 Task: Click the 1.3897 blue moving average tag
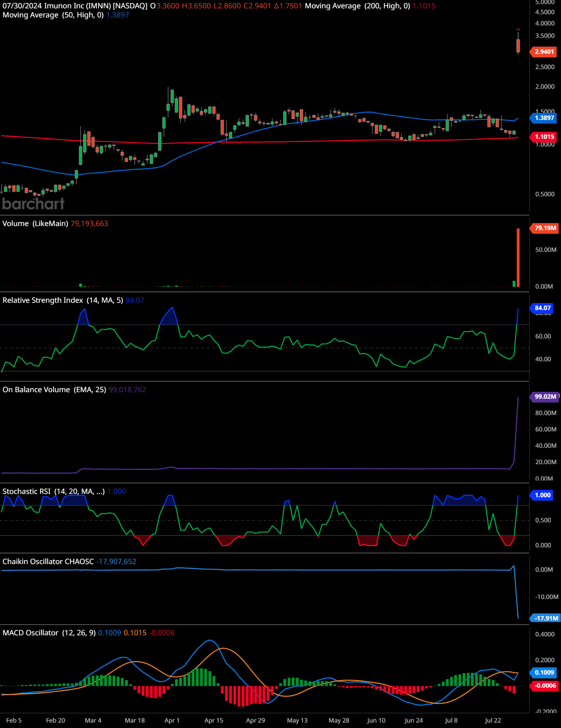544,118
